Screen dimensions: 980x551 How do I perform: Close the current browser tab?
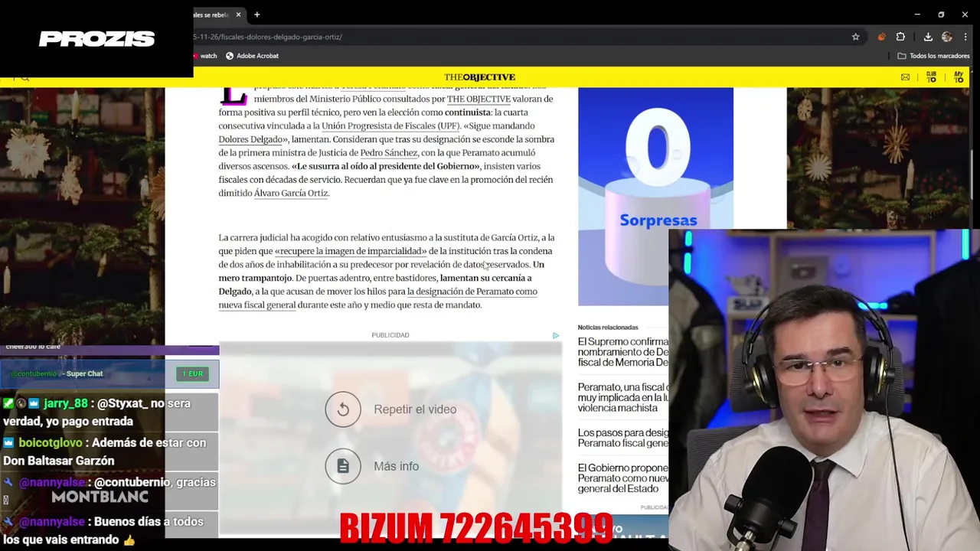click(x=238, y=15)
